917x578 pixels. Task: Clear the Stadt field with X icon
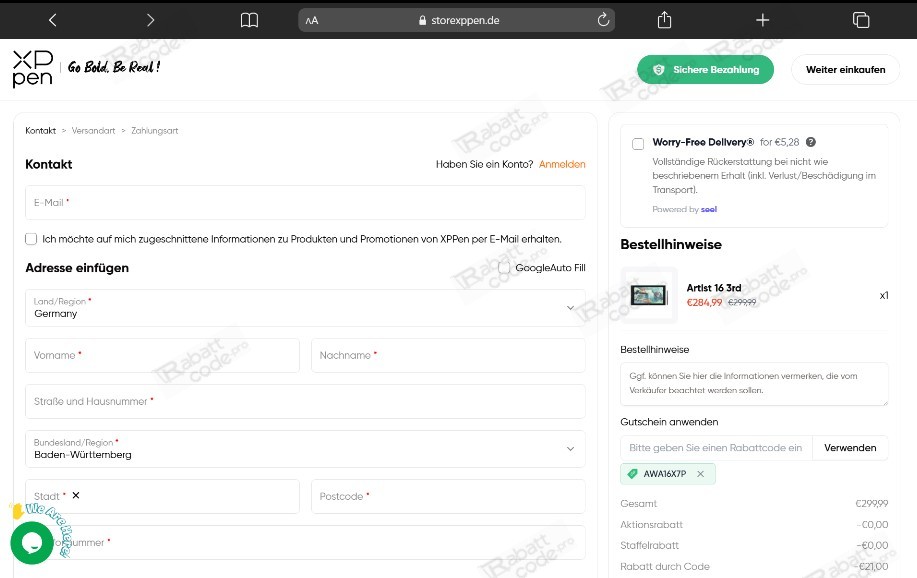tap(76, 495)
